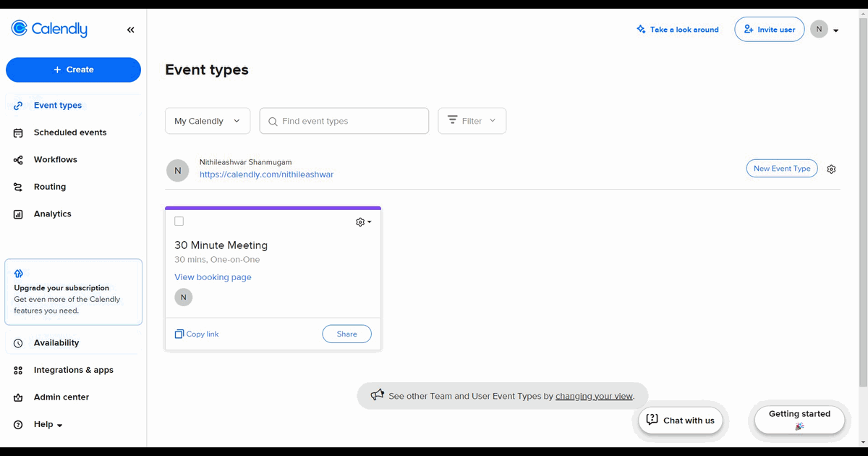
Task: Open Integrations & apps
Action: [x=72, y=370]
